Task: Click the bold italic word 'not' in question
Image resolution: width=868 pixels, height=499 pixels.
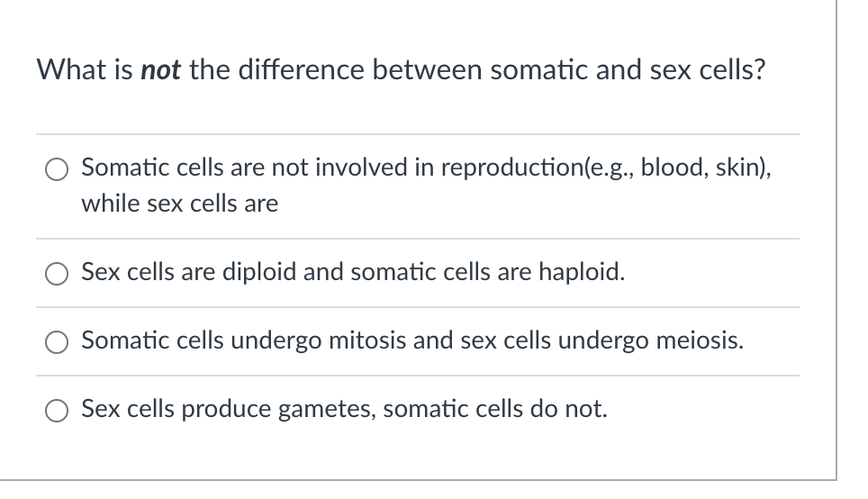Action: click(x=160, y=70)
